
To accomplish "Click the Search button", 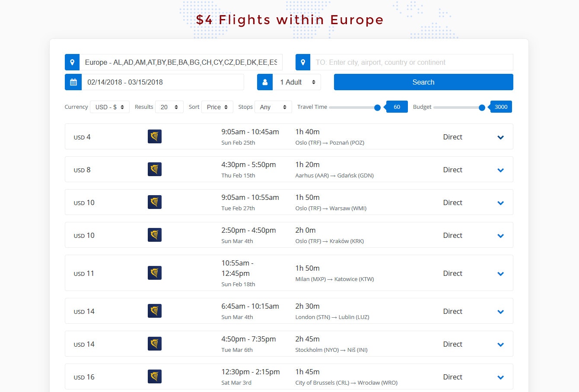I will click(x=423, y=82).
